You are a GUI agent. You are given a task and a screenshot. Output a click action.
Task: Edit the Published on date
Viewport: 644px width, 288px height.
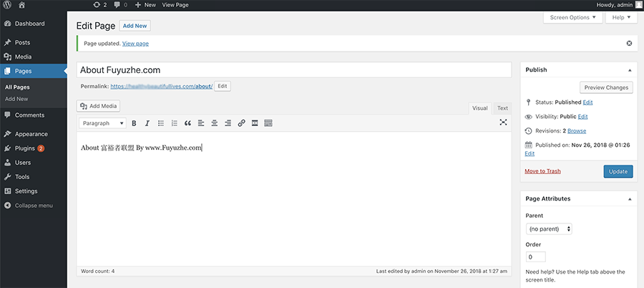tap(530, 153)
